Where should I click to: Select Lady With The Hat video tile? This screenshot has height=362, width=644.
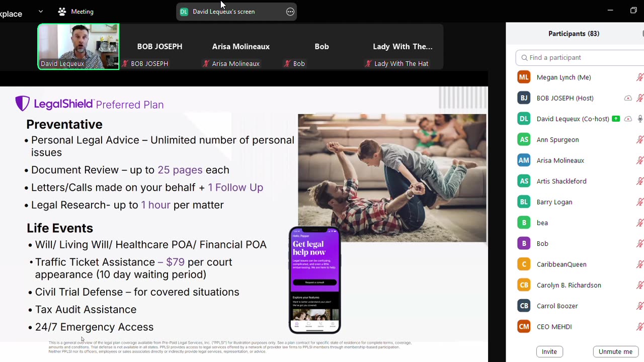point(403,46)
